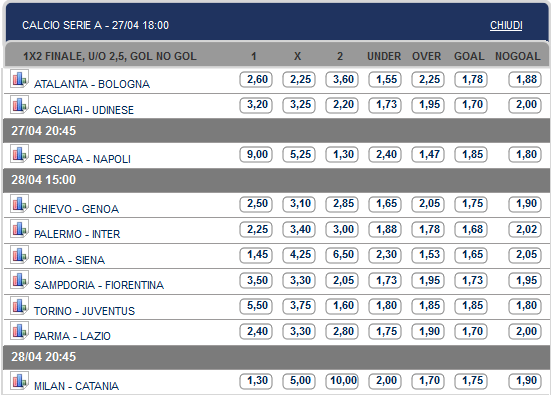
Task: Open statistics icon for Atalanta - Bologna
Action: [x=19, y=79]
